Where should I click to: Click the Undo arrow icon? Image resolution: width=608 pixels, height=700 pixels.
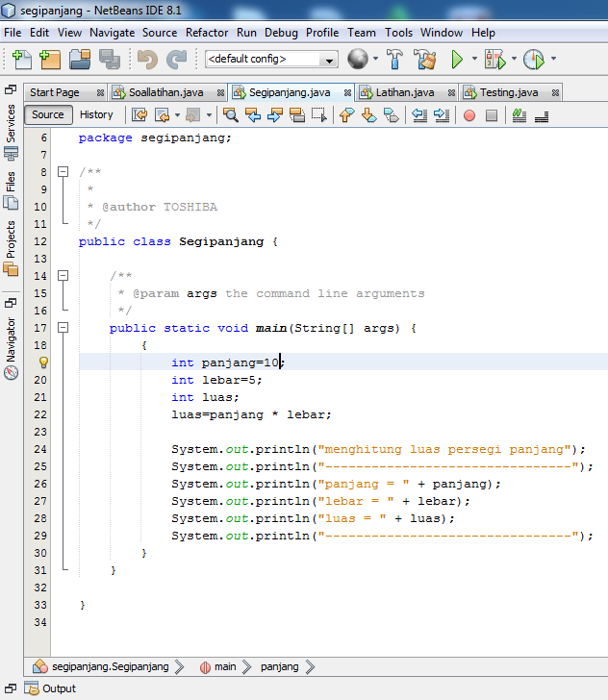pyautogui.click(x=146, y=59)
